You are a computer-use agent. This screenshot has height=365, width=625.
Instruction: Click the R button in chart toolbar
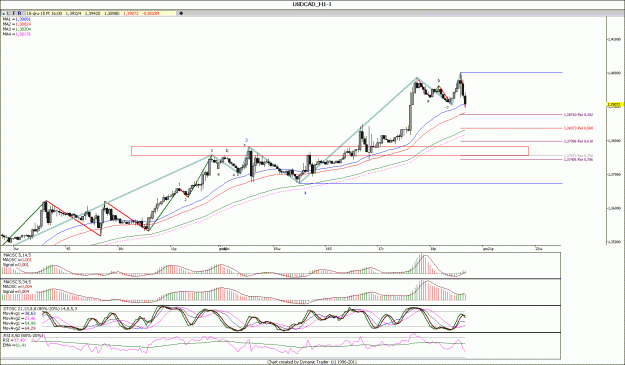[19, 13]
